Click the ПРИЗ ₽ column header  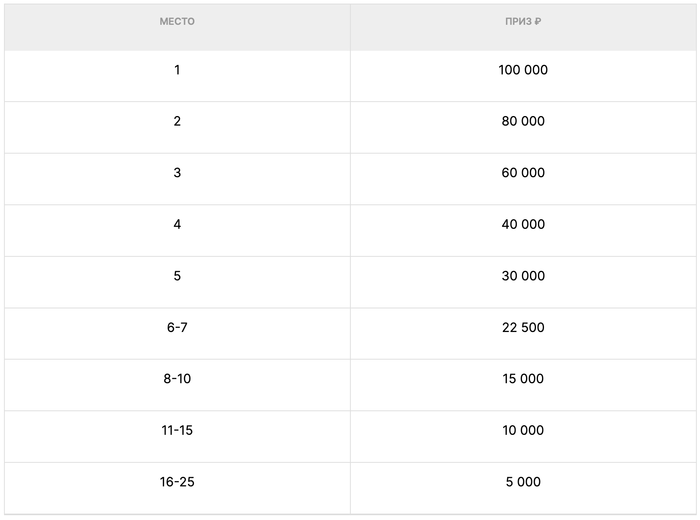[x=523, y=22]
